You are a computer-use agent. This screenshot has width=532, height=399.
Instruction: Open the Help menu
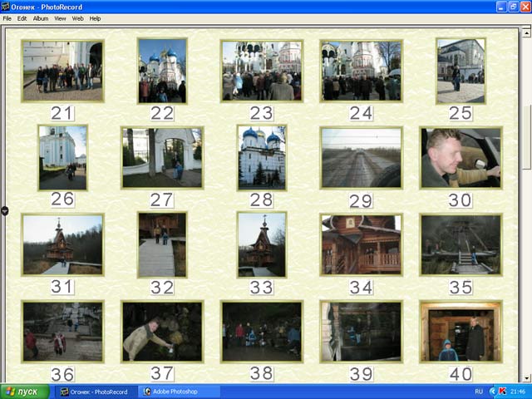(x=95, y=18)
